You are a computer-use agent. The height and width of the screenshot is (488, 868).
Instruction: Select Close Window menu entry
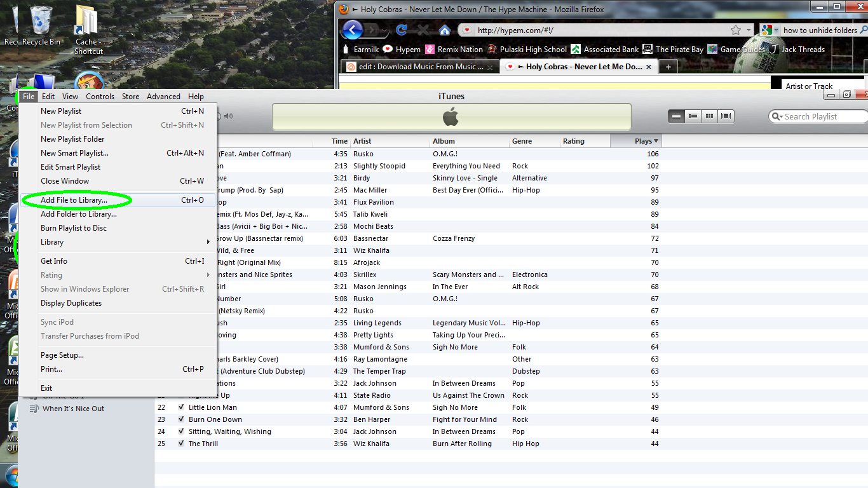118,181
